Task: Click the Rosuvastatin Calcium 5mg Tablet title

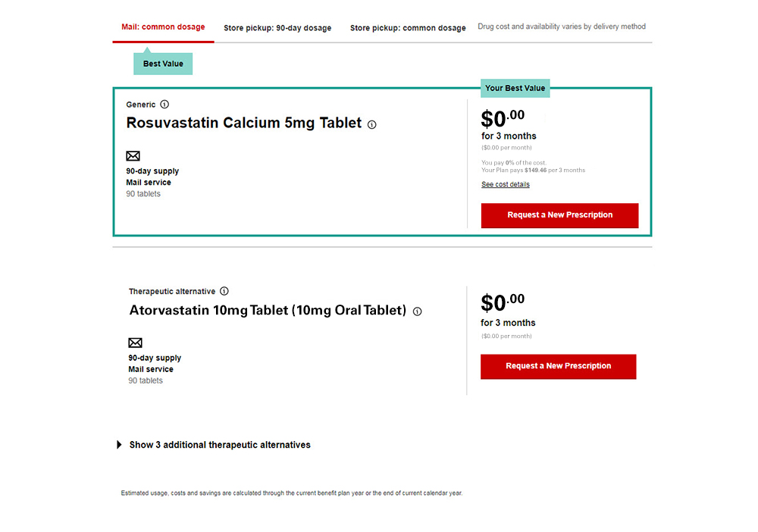Action: click(x=243, y=123)
